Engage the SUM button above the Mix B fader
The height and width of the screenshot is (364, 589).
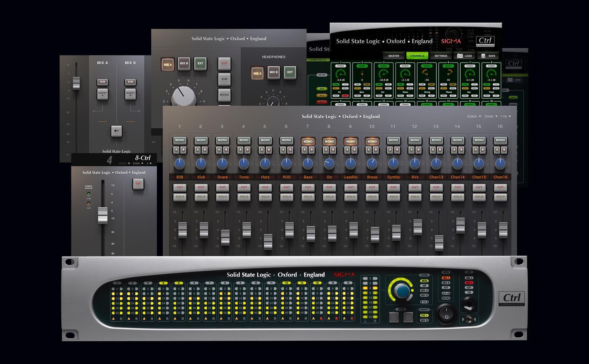pyautogui.click(x=130, y=81)
